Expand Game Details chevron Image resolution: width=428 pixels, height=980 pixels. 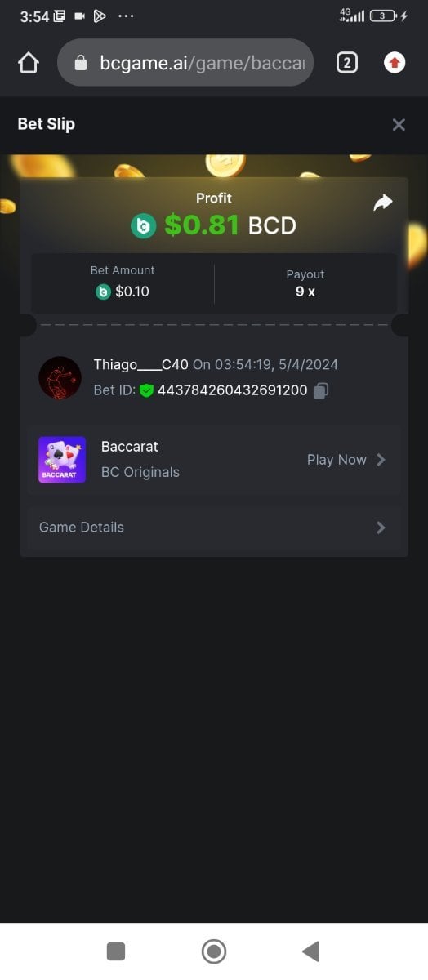[x=381, y=528]
